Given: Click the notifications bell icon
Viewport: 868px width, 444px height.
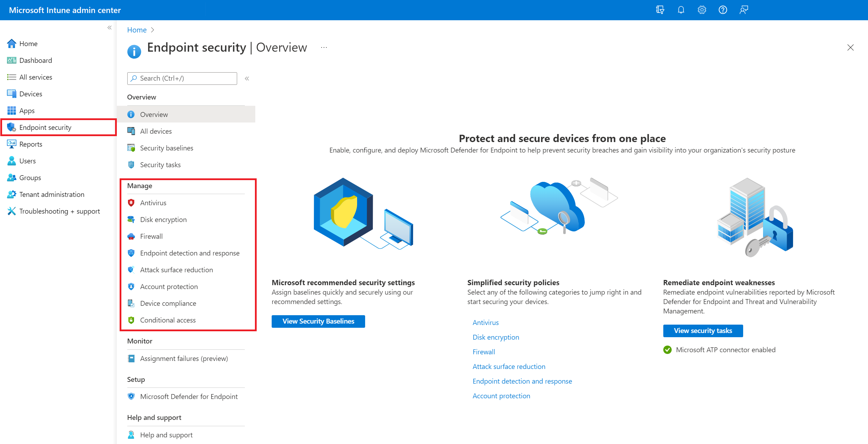Looking at the screenshot, I should pos(681,10).
